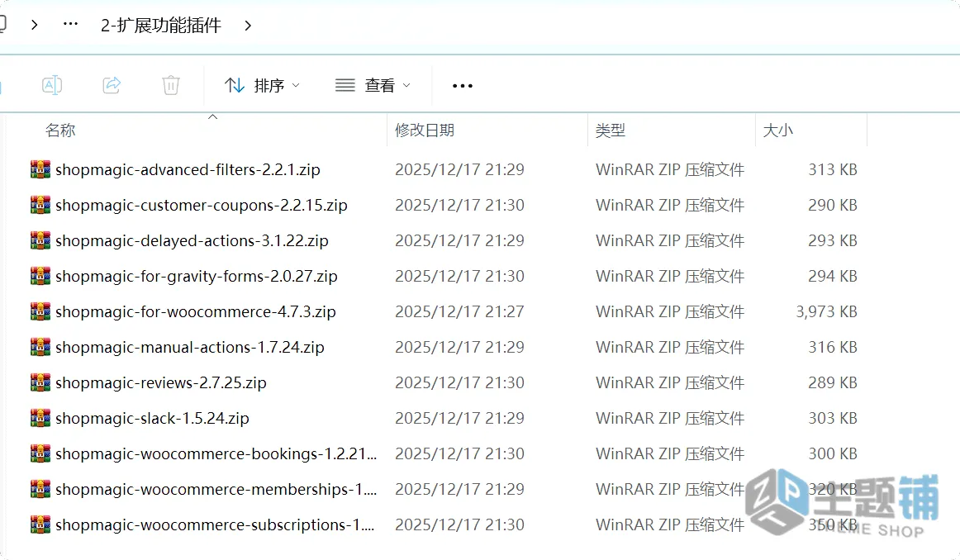Click type cell of manual-actions row
The width and height of the screenshot is (960, 560).
coord(670,347)
